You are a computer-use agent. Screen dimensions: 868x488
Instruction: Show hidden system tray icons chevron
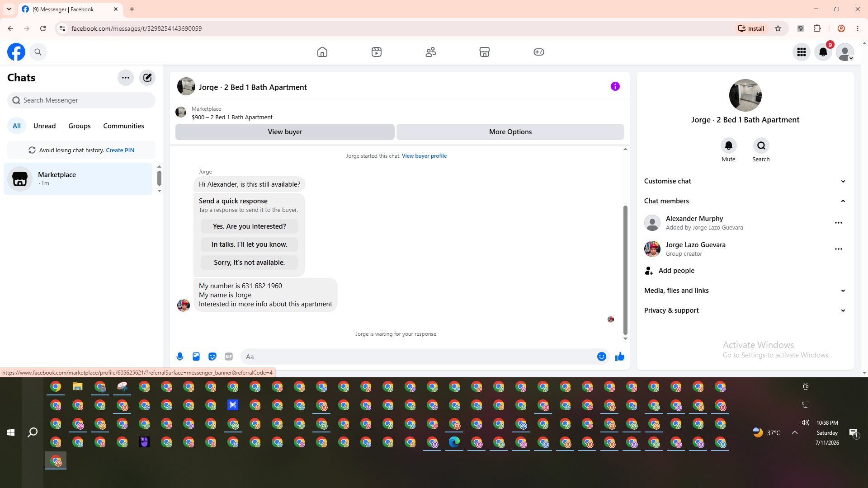click(x=795, y=432)
